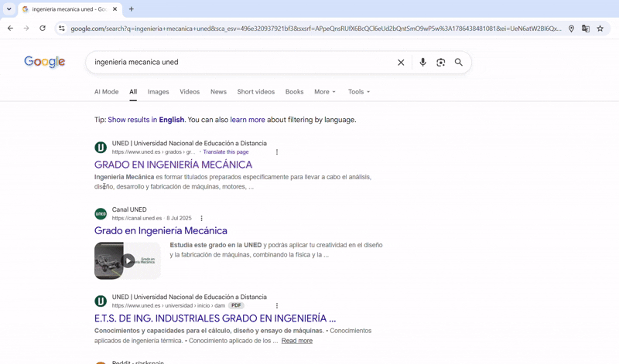Click Read more in PDF snippet
619x364 pixels.
click(297, 341)
